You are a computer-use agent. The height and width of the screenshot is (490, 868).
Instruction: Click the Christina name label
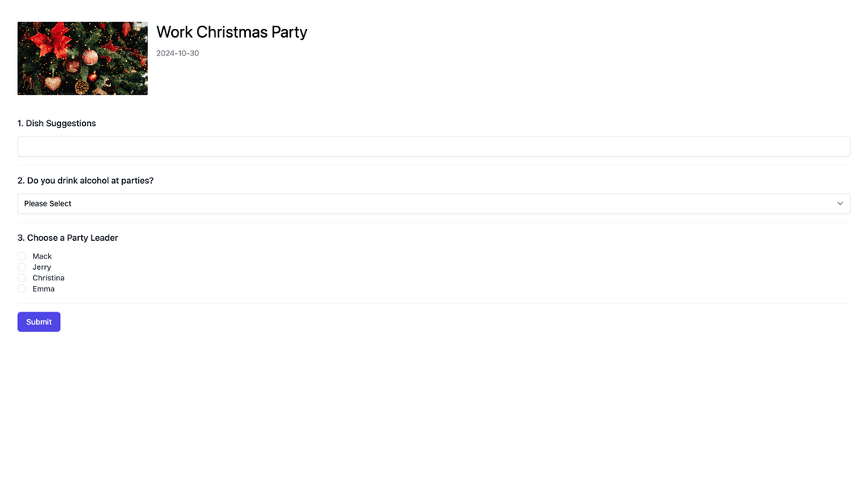click(48, 278)
